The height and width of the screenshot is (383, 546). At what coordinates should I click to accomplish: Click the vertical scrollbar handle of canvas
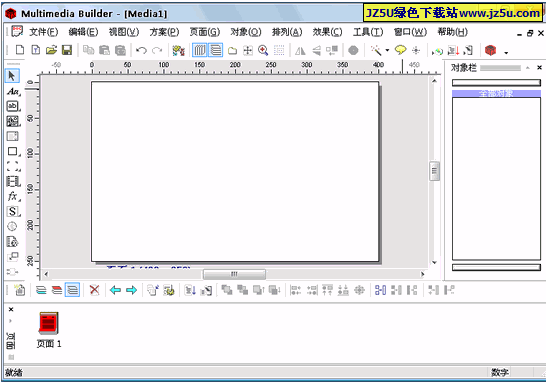point(434,171)
